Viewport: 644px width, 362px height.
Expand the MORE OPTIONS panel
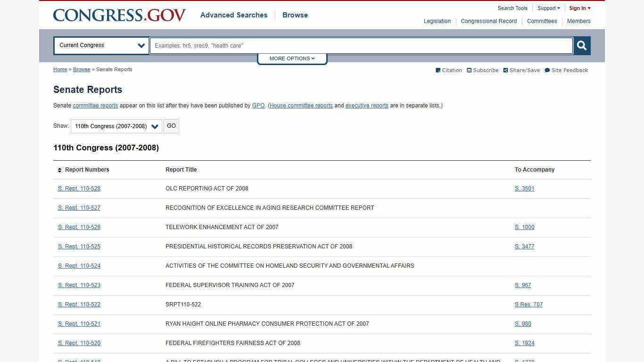tap(291, 58)
